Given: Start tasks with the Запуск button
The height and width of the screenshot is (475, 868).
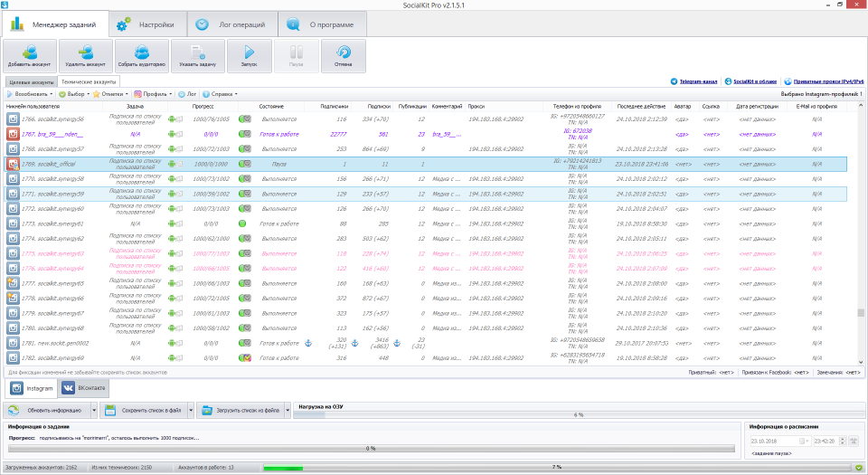Looking at the screenshot, I should pos(250,56).
